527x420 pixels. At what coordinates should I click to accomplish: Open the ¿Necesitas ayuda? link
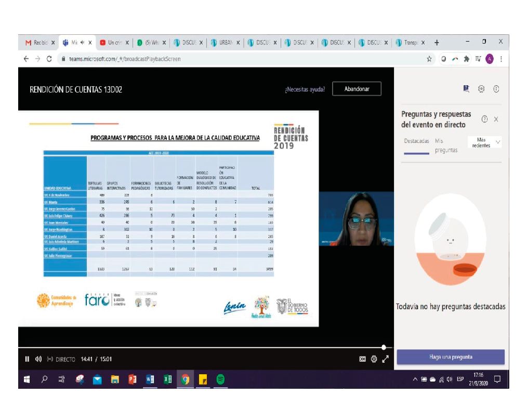(x=305, y=89)
